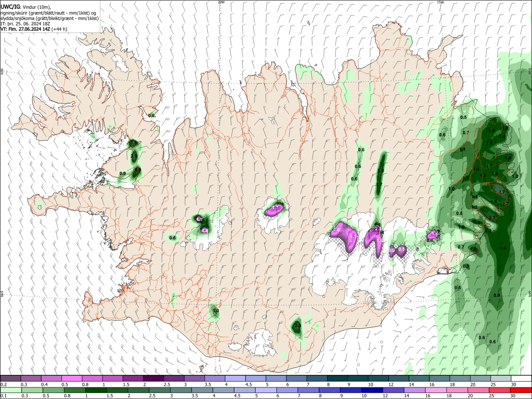532x399 pixels.
Task: Click the 20W longitude label
Action: click(222, 2)
